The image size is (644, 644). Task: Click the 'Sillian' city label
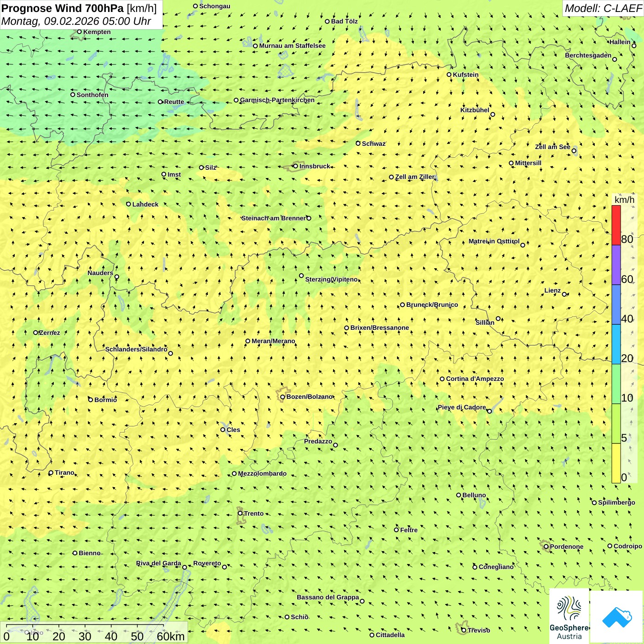tap(485, 322)
